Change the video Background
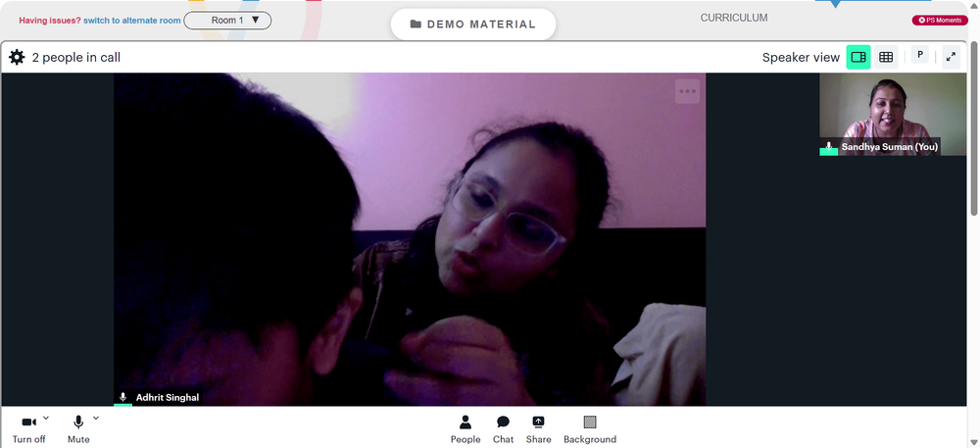This screenshot has height=448, width=980. pos(590,430)
